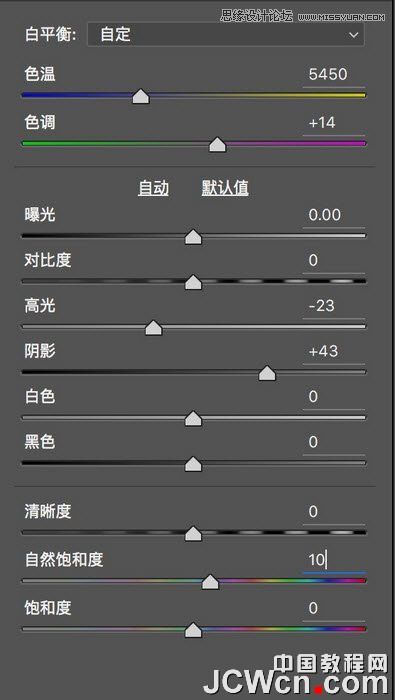Click the 阴影 slider handle

(x=267, y=373)
